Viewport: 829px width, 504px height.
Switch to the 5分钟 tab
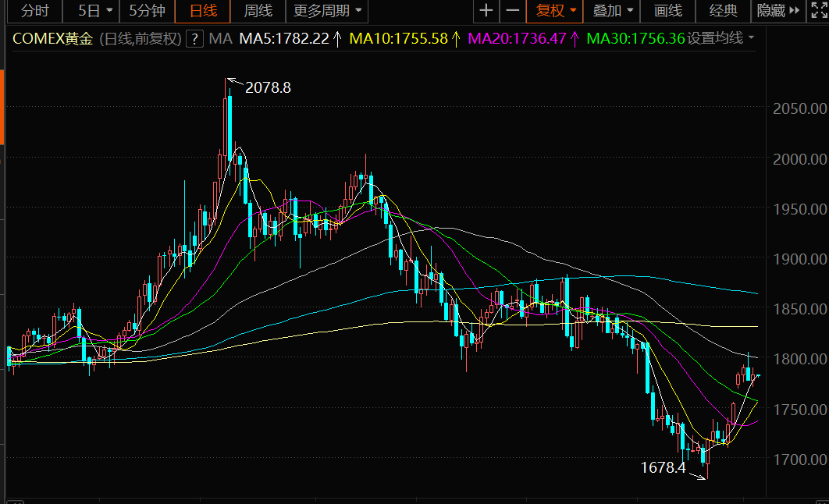(147, 11)
